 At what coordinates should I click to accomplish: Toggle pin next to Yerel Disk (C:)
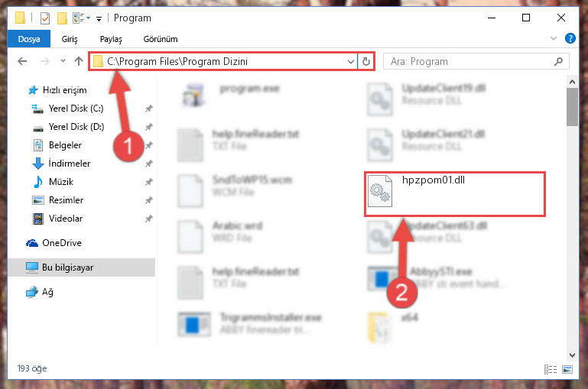149,109
